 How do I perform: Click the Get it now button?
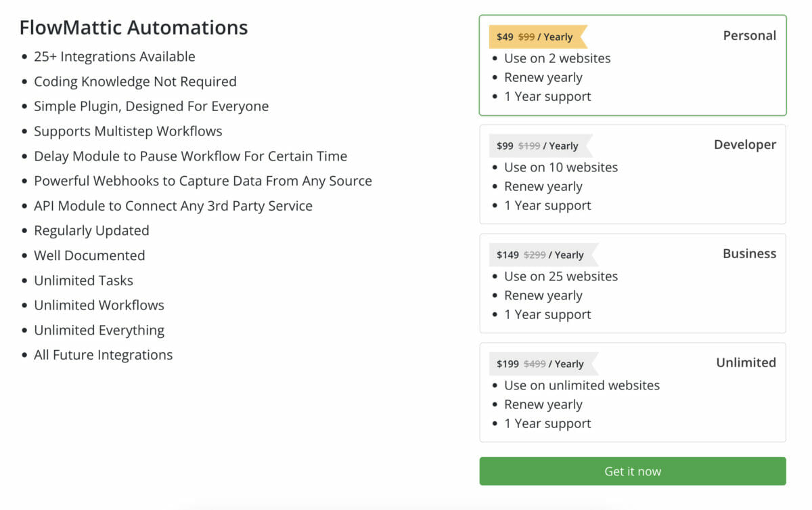coord(632,471)
